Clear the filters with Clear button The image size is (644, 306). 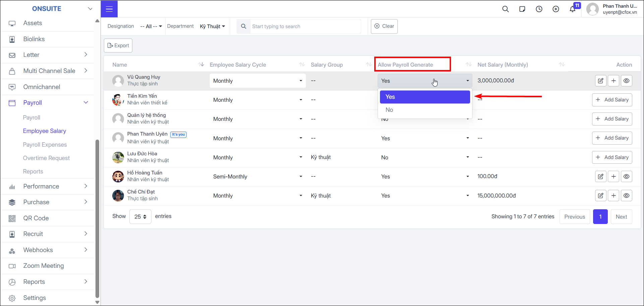point(384,26)
